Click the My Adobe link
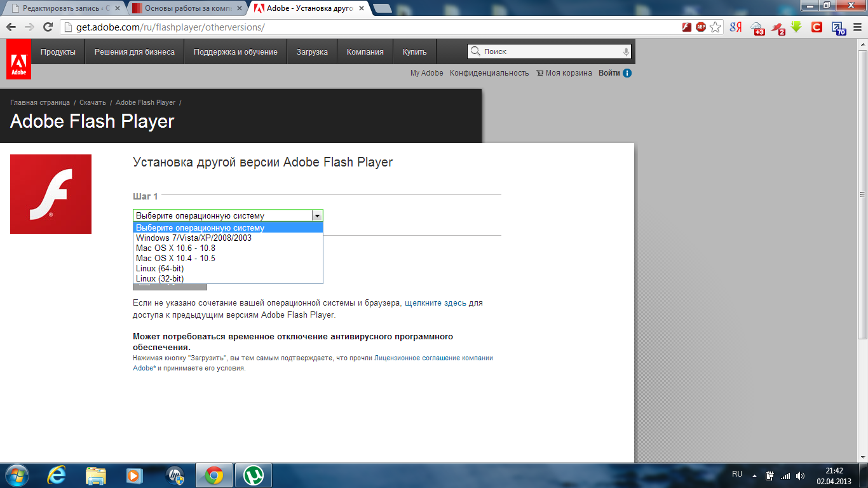 427,73
